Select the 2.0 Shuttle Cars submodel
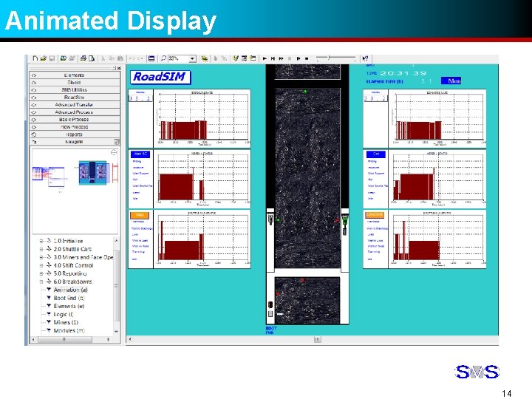The image size is (532, 399). point(72,249)
